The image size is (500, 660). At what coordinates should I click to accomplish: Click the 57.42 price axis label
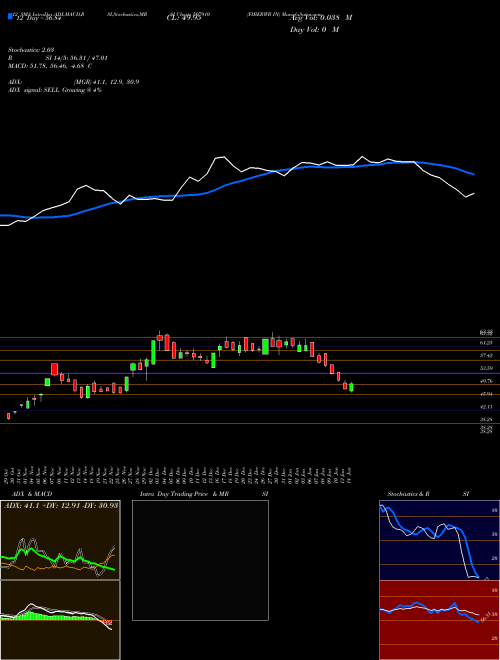[x=487, y=356]
